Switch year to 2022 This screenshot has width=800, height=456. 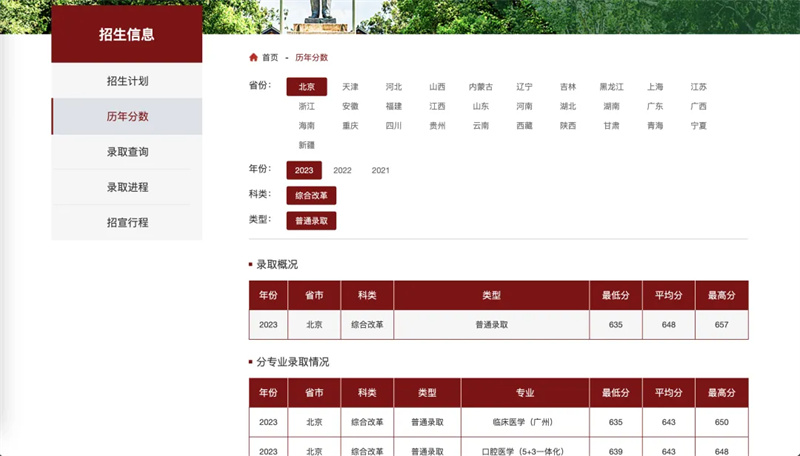click(x=342, y=170)
